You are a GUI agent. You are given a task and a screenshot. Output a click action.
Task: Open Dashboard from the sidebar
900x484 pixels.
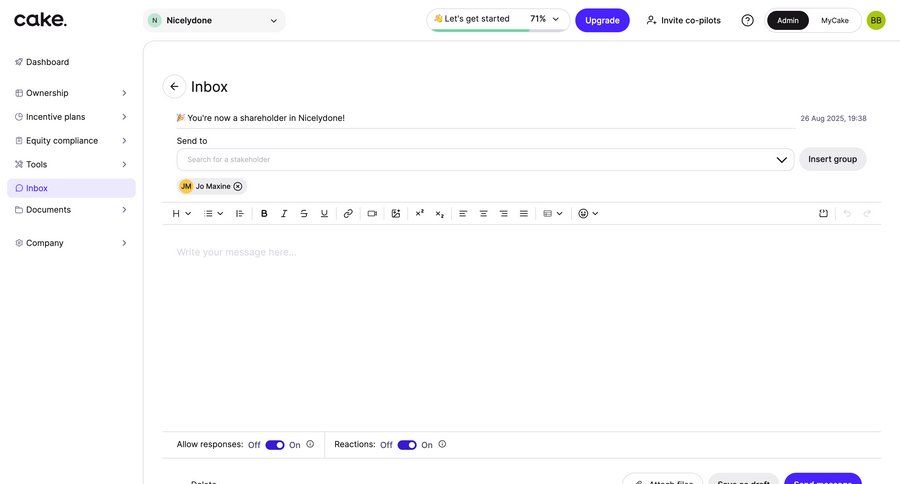(47, 62)
